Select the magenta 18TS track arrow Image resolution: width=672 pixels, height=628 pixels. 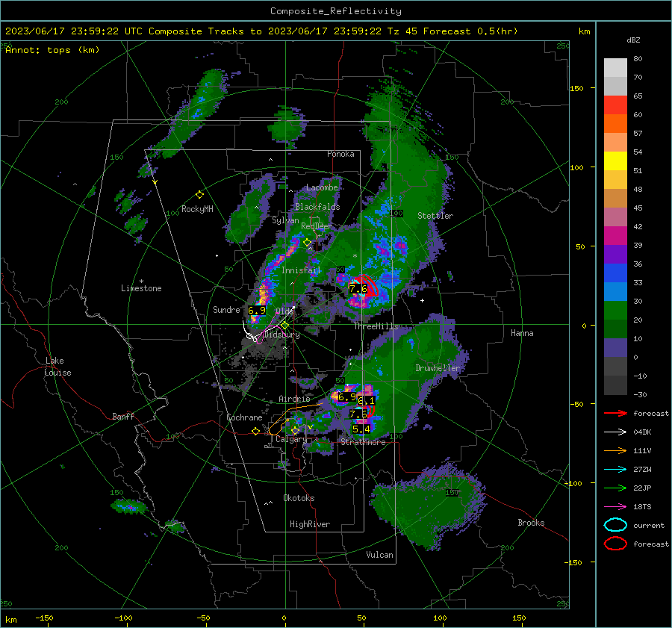615,507
